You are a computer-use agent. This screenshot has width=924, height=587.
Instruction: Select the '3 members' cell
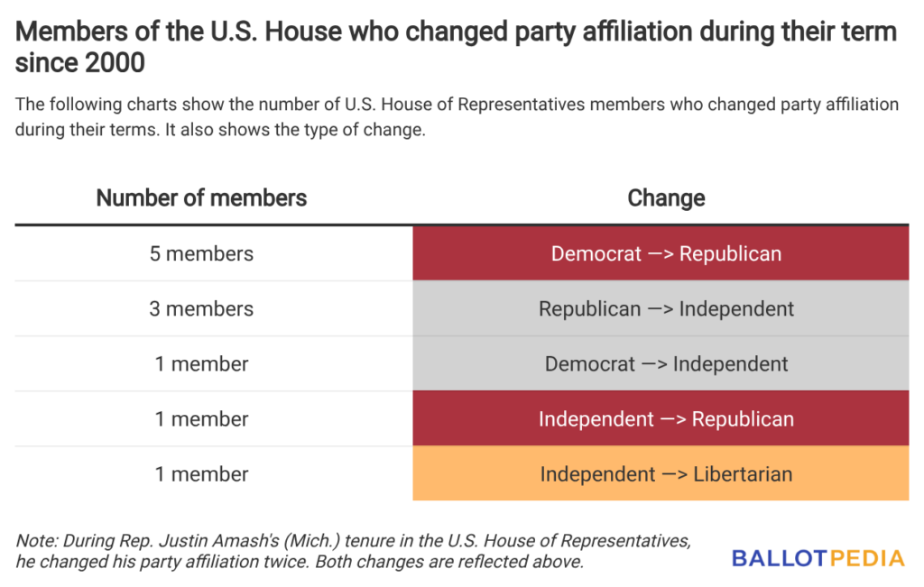[x=201, y=308]
